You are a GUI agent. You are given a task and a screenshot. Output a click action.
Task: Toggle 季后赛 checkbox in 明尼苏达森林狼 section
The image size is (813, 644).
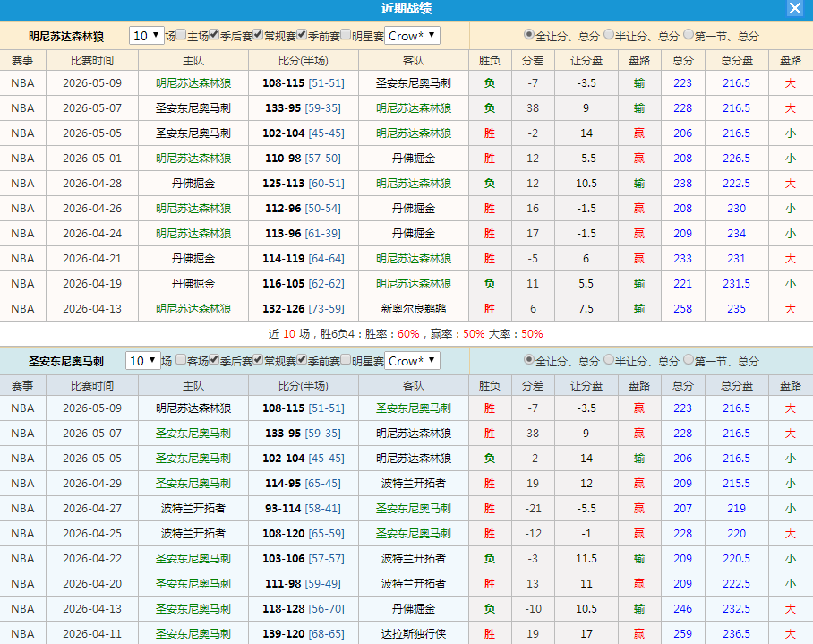214,35
